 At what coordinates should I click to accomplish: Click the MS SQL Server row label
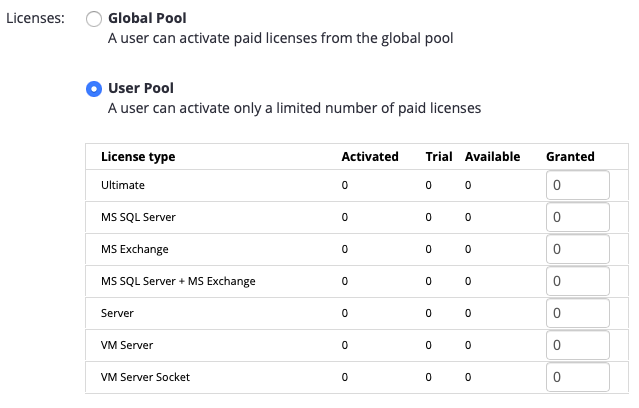[x=138, y=217]
